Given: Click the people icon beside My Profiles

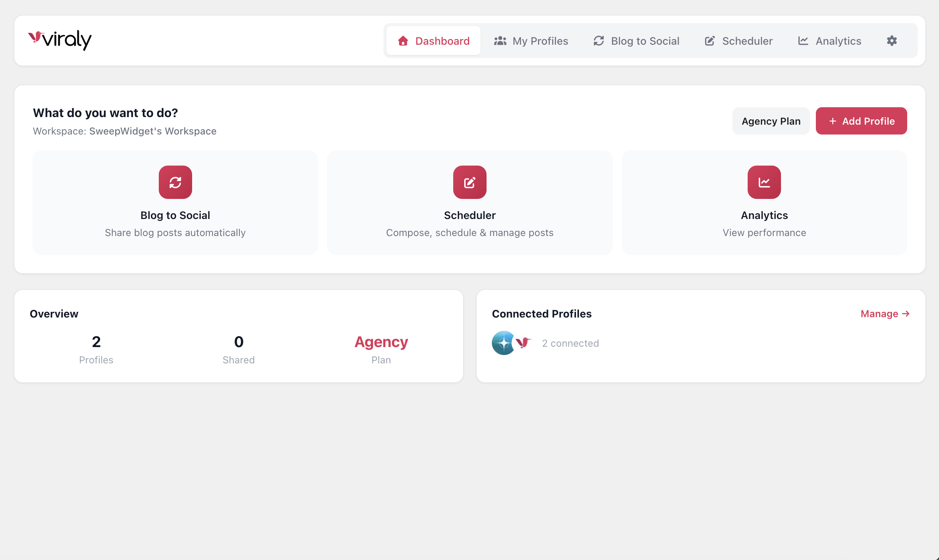Looking at the screenshot, I should pos(500,41).
